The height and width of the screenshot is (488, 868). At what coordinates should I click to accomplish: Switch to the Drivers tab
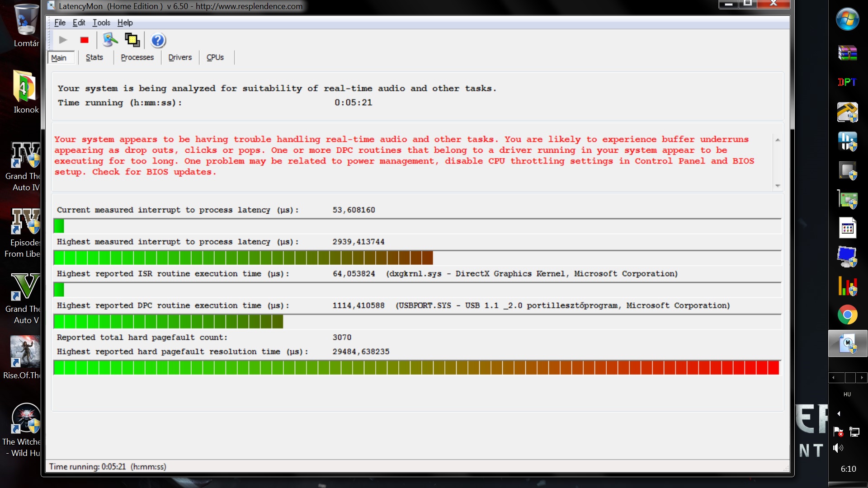[x=180, y=57]
